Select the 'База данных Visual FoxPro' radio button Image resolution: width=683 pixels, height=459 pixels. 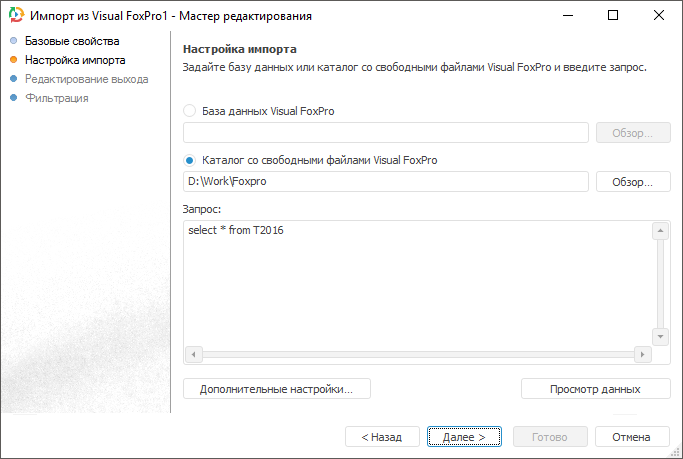click(x=190, y=111)
